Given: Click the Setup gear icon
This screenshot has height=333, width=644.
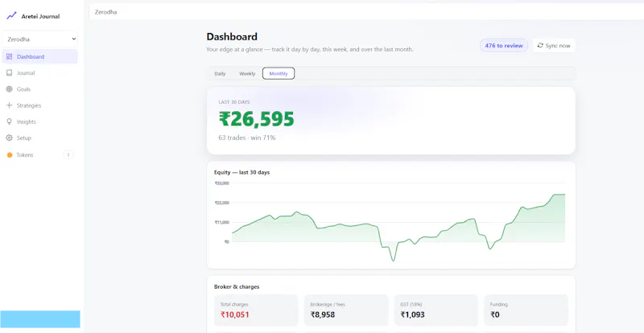Looking at the screenshot, I should tap(9, 138).
